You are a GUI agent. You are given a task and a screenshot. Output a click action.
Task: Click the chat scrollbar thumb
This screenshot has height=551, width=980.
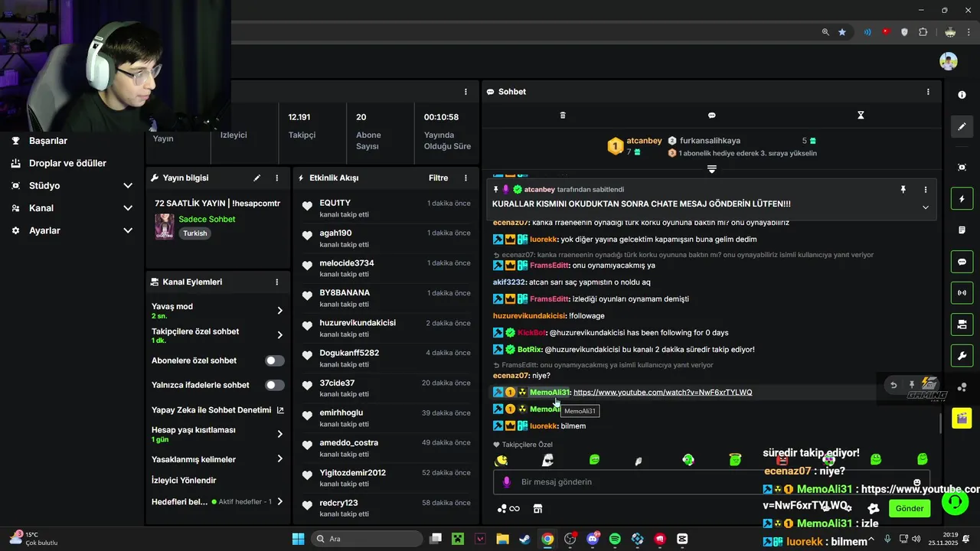point(940,422)
